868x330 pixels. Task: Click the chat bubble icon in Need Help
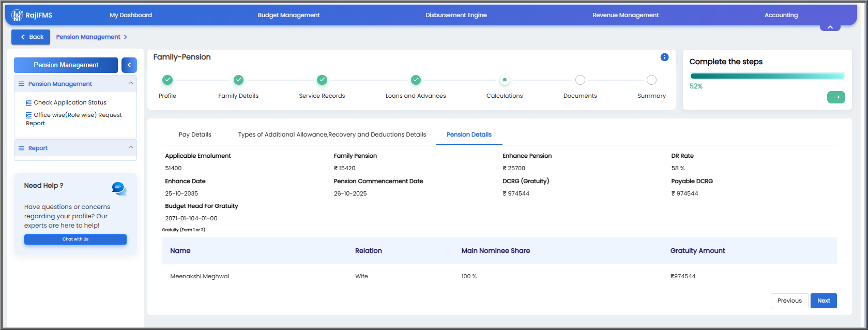point(119,189)
